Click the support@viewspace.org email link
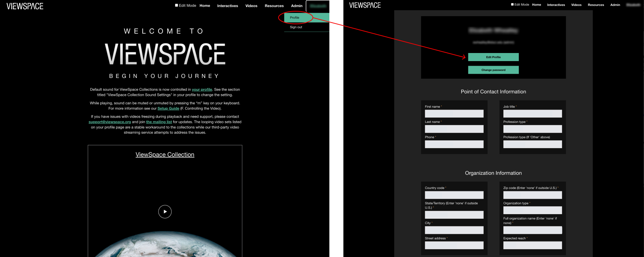This screenshot has width=644, height=257. pos(110,122)
